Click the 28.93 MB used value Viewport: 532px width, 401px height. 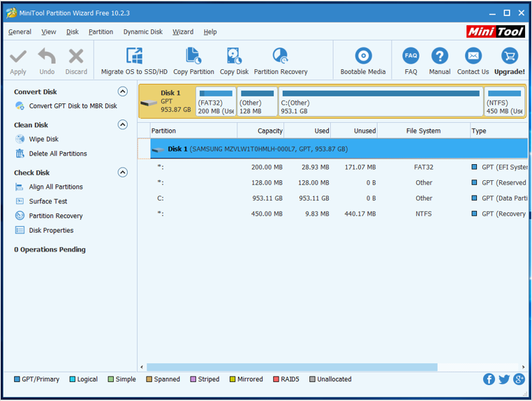[315, 168]
